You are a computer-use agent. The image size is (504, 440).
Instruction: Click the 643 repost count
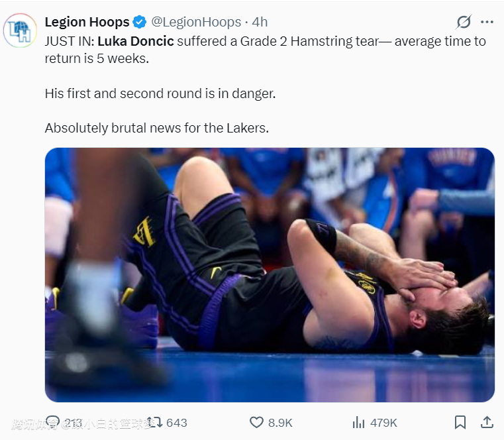point(177,423)
